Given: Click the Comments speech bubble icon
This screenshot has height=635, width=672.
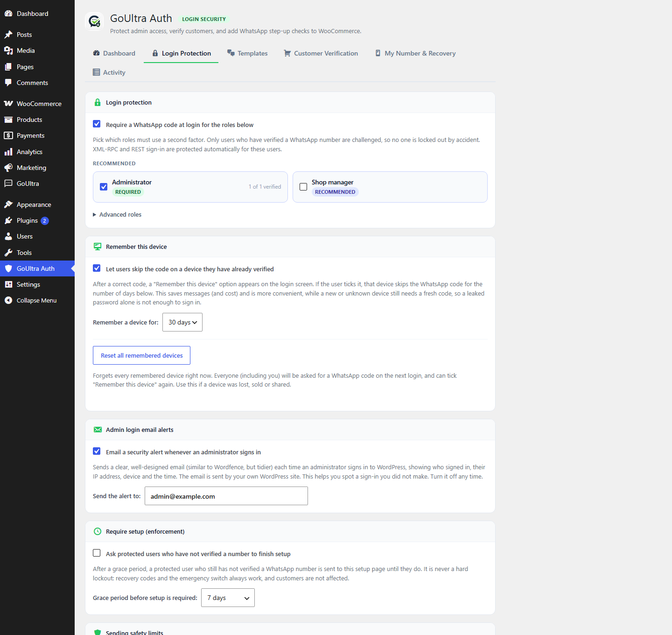Looking at the screenshot, I should point(8,83).
